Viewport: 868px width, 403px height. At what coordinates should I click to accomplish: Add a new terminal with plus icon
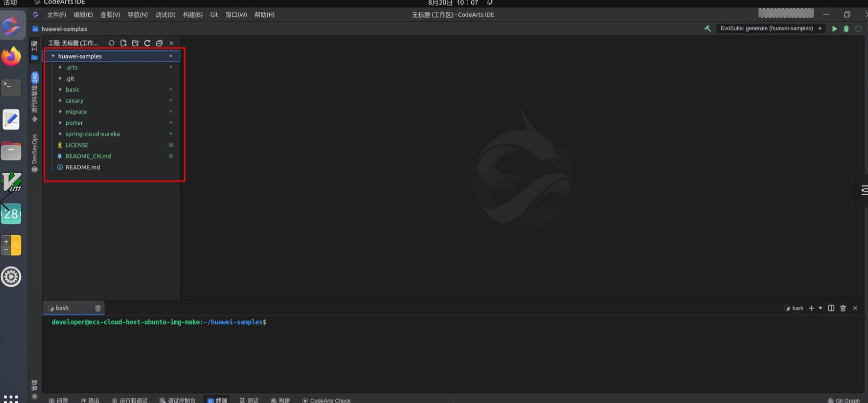click(811, 308)
